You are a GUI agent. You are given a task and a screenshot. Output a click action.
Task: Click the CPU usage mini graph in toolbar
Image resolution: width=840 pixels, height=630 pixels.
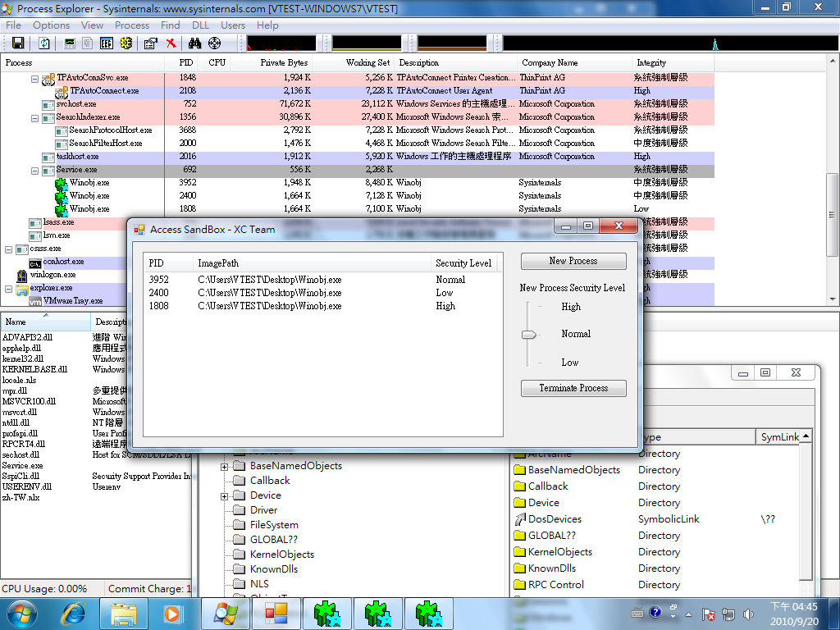pyautogui.click(x=281, y=43)
